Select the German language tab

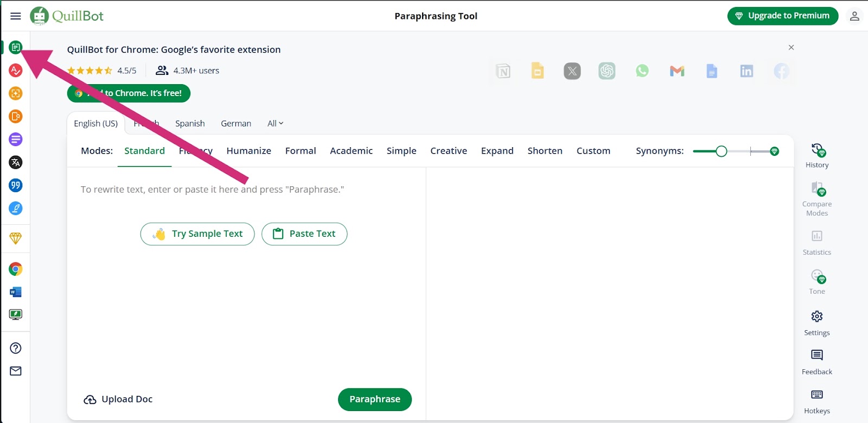pyautogui.click(x=236, y=124)
